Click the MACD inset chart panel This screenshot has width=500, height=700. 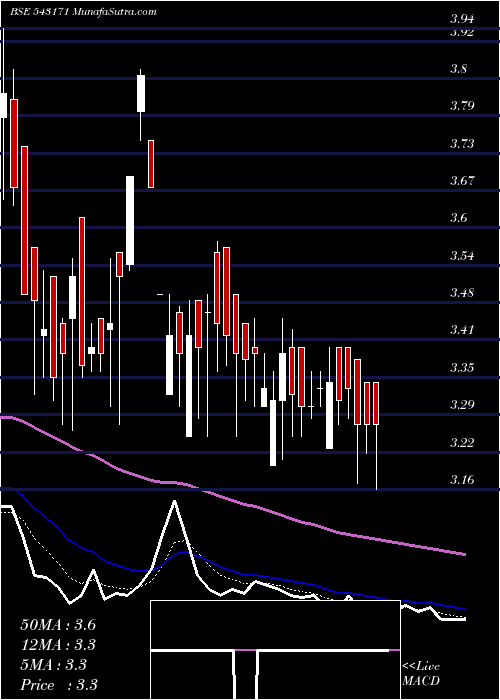coord(275,650)
